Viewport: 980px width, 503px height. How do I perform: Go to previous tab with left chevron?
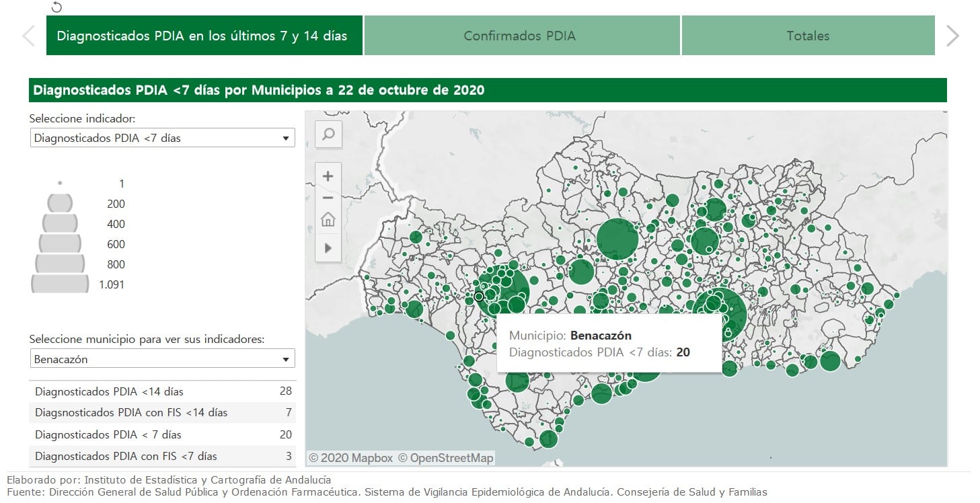click(29, 36)
